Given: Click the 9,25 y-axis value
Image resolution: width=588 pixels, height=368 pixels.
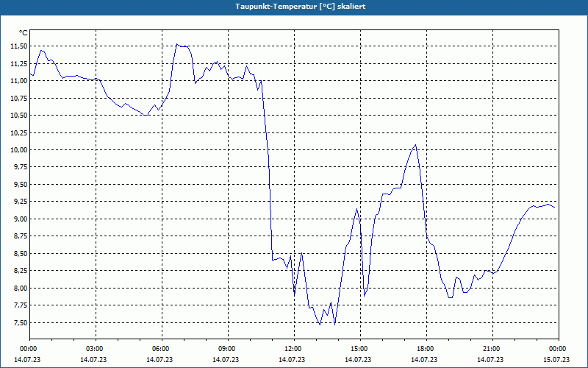Looking at the screenshot, I should [21, 202].
